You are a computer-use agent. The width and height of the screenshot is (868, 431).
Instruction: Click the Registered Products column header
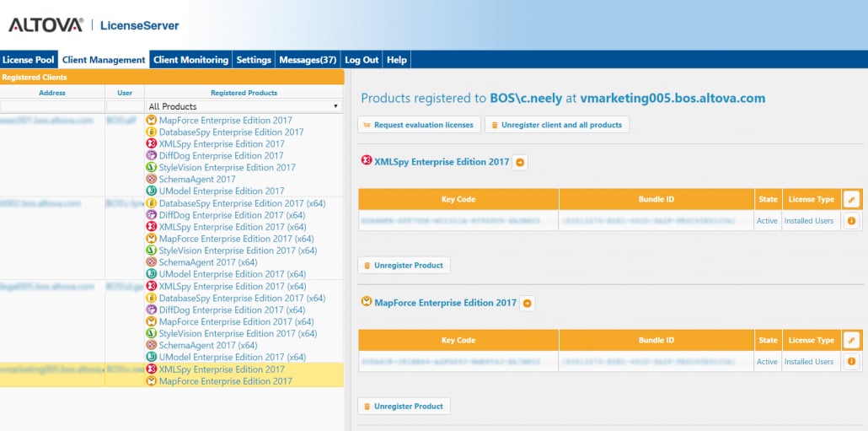[244, 93]
